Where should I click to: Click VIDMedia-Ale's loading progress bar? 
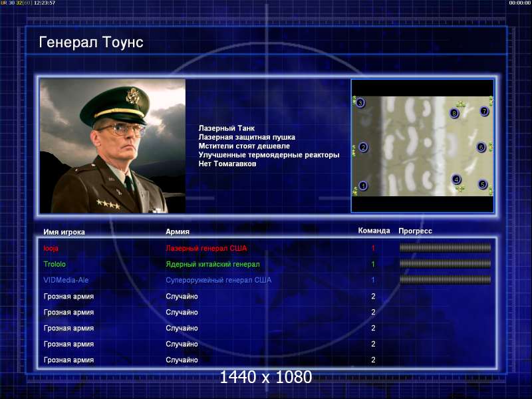[x=445, y=279]
